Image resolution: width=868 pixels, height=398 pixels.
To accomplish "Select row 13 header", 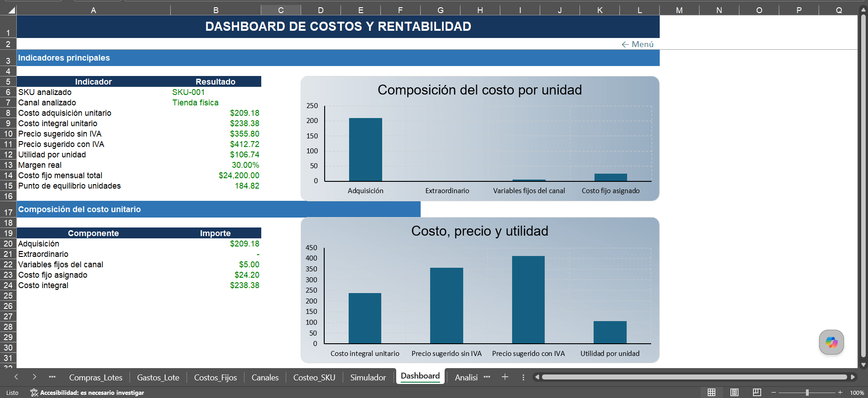I will [x=8, y=165].
